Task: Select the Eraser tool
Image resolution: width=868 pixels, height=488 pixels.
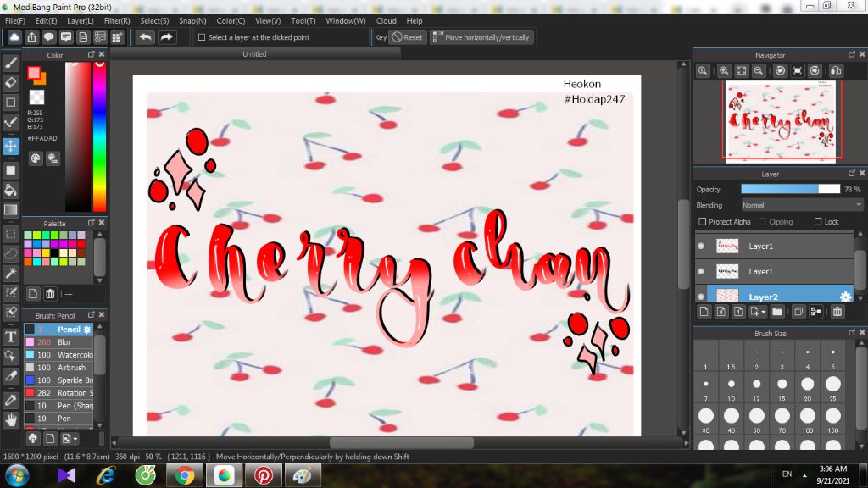Action: (10, 82)
